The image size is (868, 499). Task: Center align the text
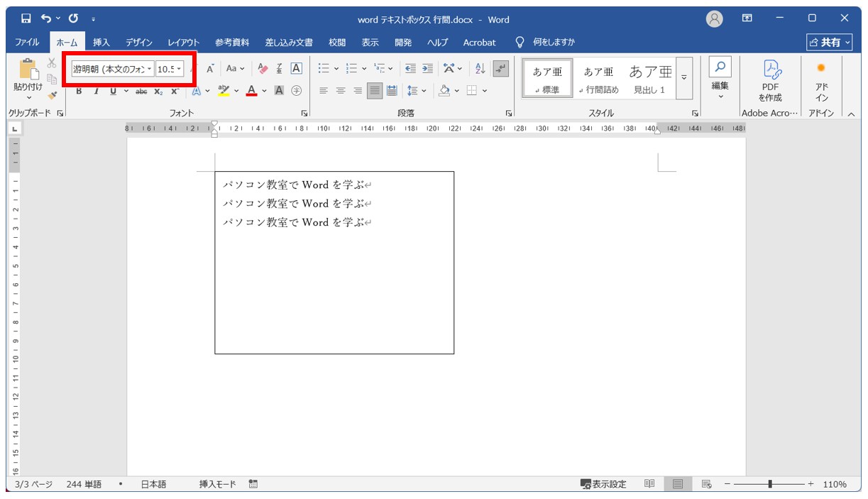[x=341, y=91]
